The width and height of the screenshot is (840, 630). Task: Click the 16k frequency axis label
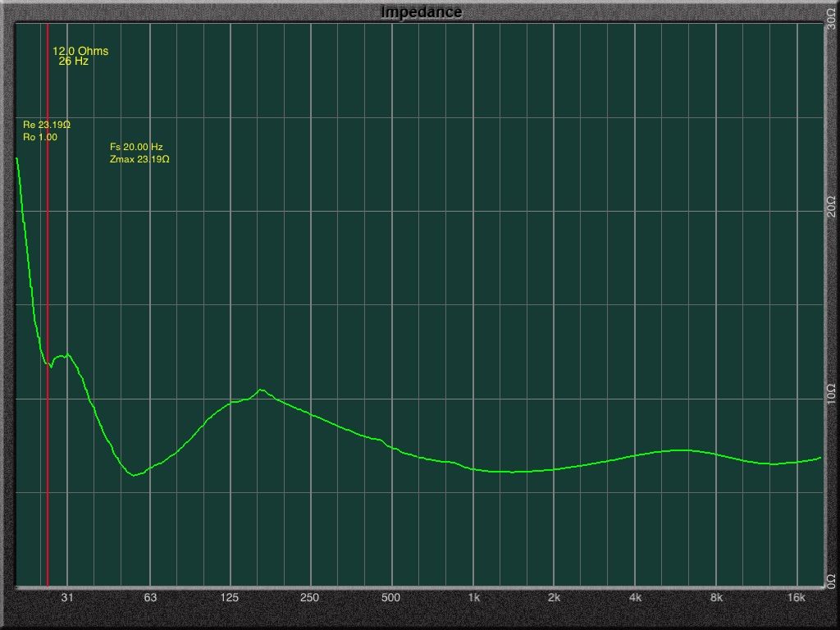(x=796, y=597)
